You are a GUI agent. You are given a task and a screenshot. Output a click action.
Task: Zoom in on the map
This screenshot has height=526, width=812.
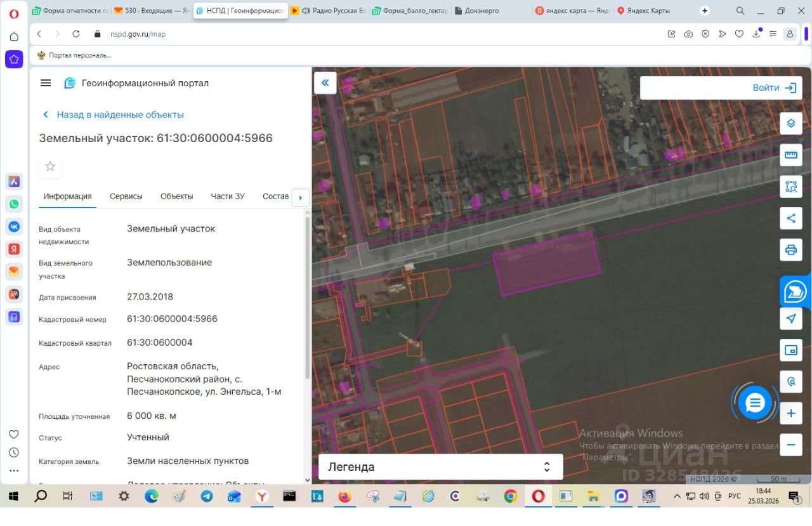(x=790, y=414)
